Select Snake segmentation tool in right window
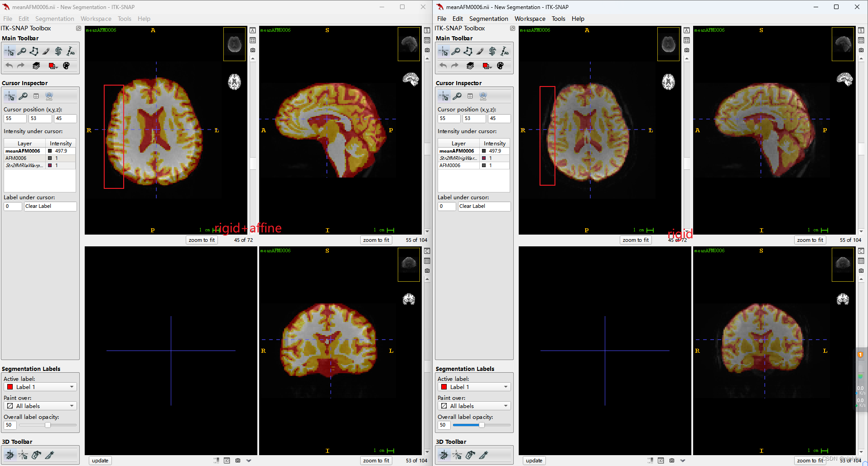868x466 pixels. (492, 52)
